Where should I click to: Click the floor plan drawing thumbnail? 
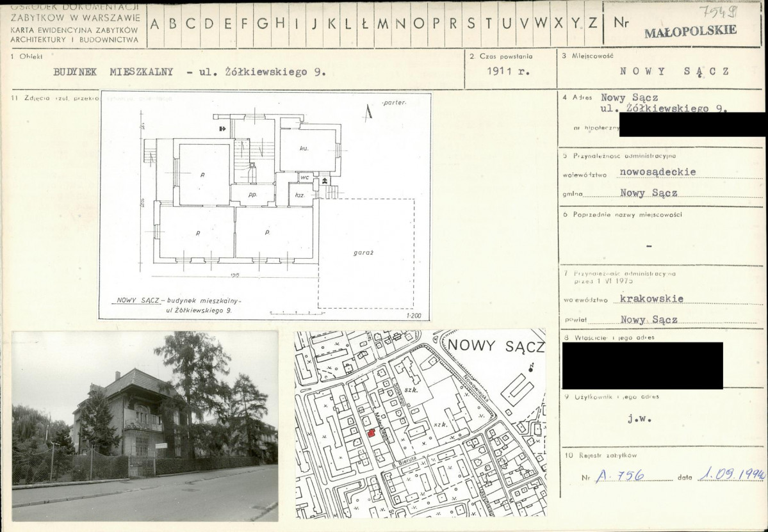point(265,206)
